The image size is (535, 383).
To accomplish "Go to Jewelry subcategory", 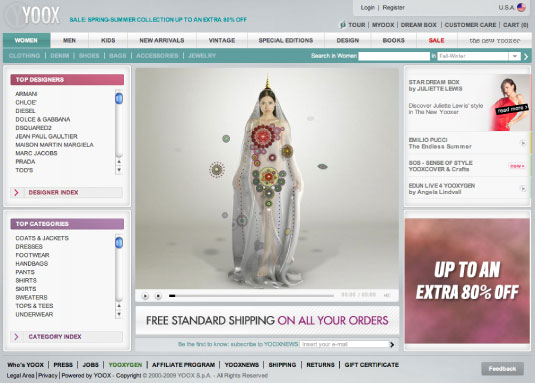I will (x=202, y=56).
